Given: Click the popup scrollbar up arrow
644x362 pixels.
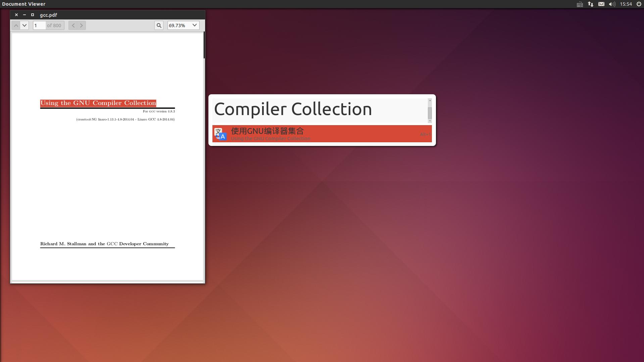Looking at the screenshot, I should [x=430, y=100].
